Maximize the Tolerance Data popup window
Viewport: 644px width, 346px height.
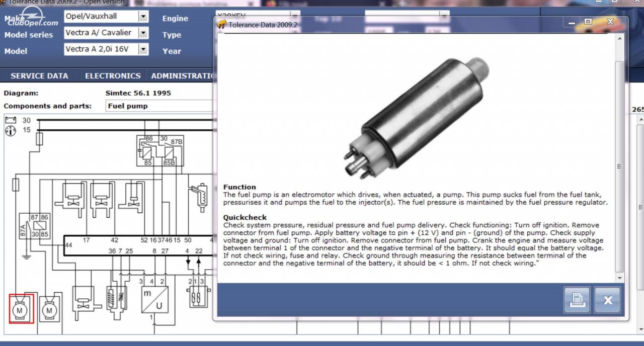(588, 22)
